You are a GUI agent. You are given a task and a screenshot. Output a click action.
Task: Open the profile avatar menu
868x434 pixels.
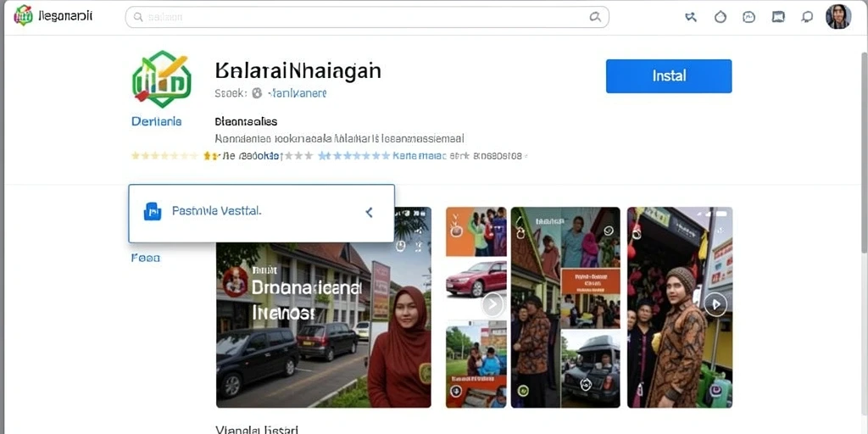[x=838, y=17]
